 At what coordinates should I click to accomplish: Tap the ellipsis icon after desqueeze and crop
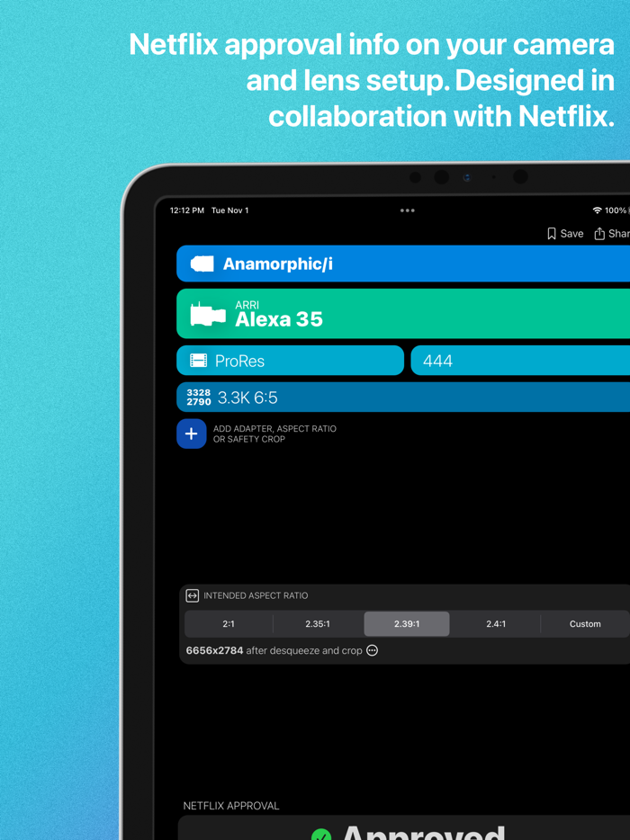point(372,650)
